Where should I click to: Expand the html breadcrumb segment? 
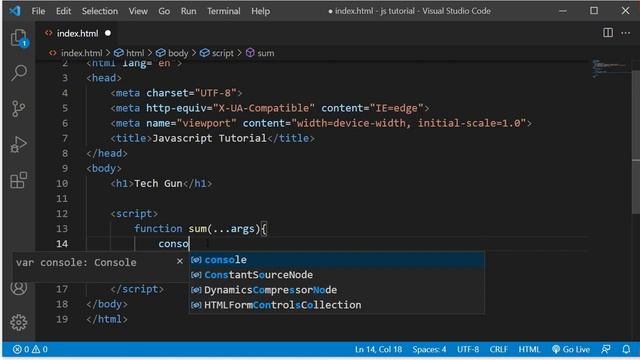(x=129, y=53)
